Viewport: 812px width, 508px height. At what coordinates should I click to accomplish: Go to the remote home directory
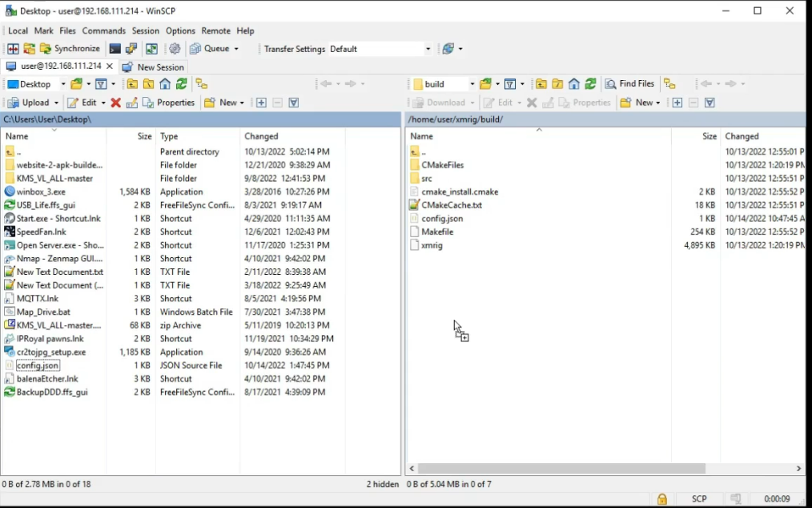tap(574, 84)
